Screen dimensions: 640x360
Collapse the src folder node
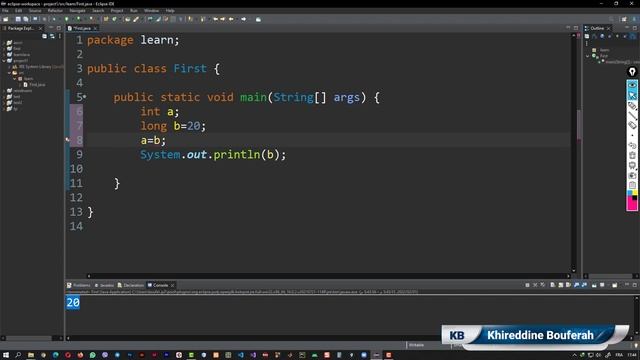9,73
